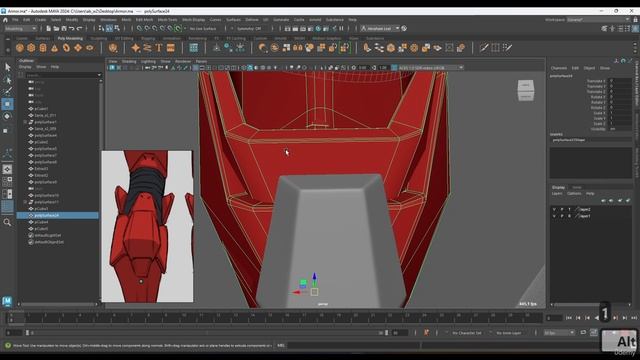This screenshot has width=640, height=360.
Task: Select the Lasso tool in toolbox
Action: coord(7,80)
